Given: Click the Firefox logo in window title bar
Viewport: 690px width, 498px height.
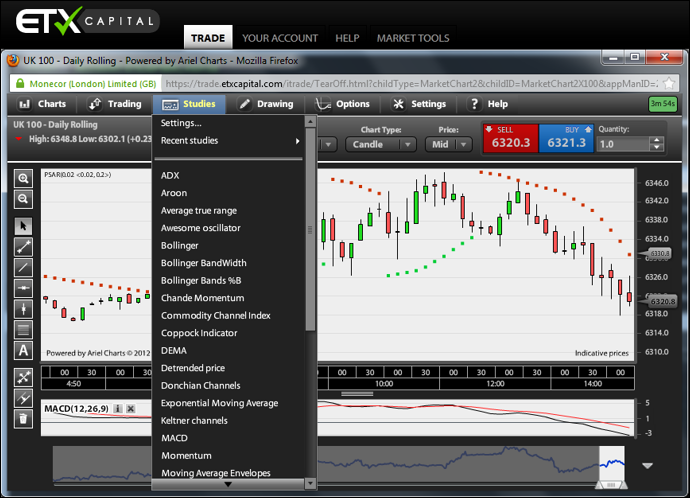Looking at the screenshot, I should pos(13,60).
